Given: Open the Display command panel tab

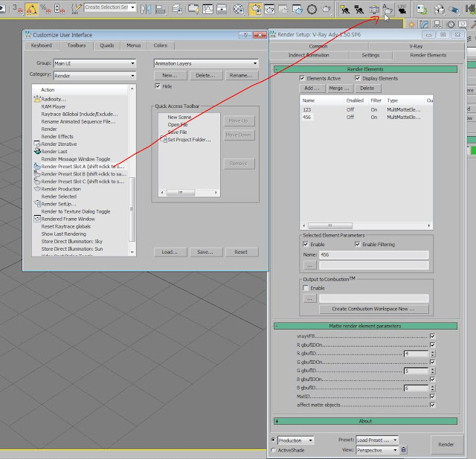Looking at the screenshot, I should coord(463,25).
